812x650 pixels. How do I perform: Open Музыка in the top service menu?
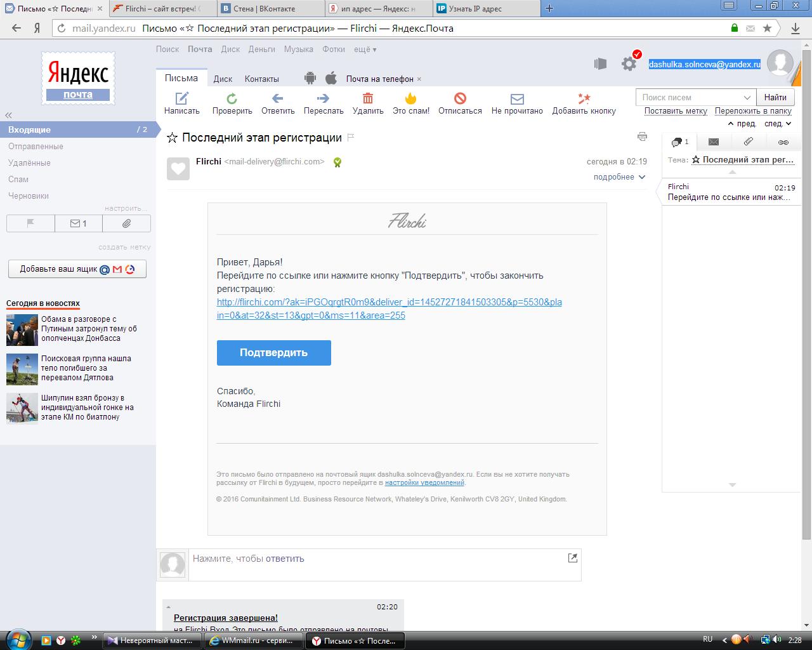point(299,49)
